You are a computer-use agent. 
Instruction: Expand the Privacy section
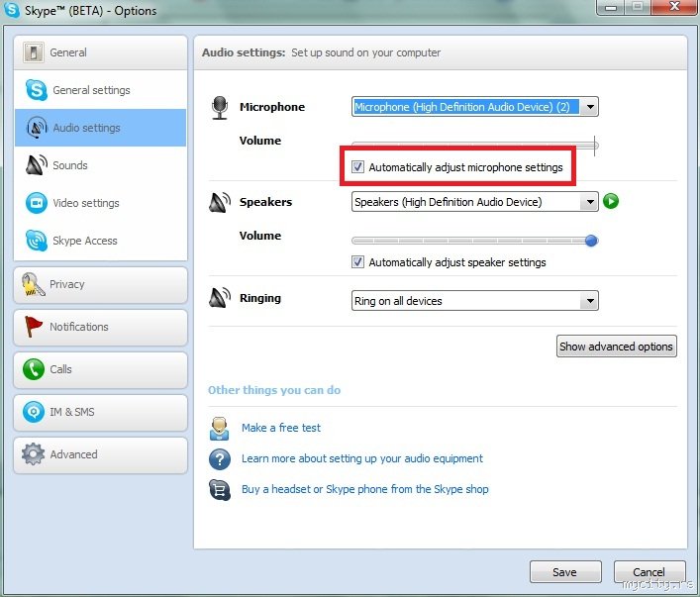pyautogui.click(x=100, y=285)
